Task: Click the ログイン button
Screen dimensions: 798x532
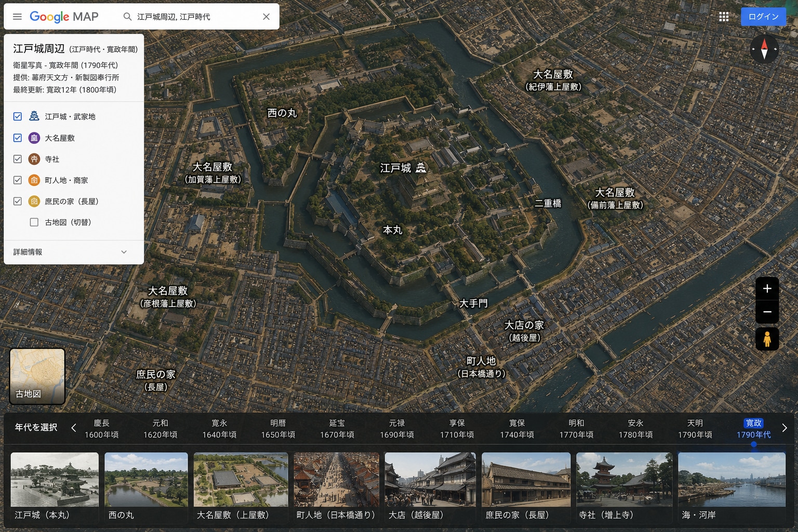Action: click(763, 17)
